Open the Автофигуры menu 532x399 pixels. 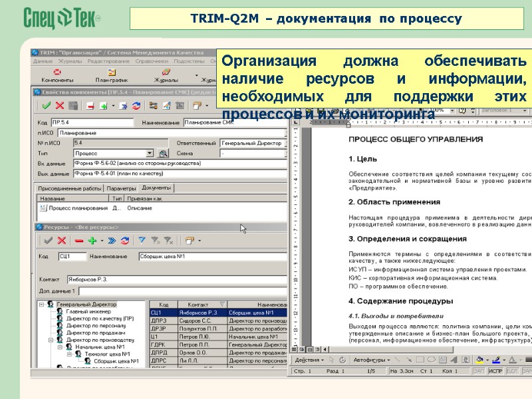point(371,359)
